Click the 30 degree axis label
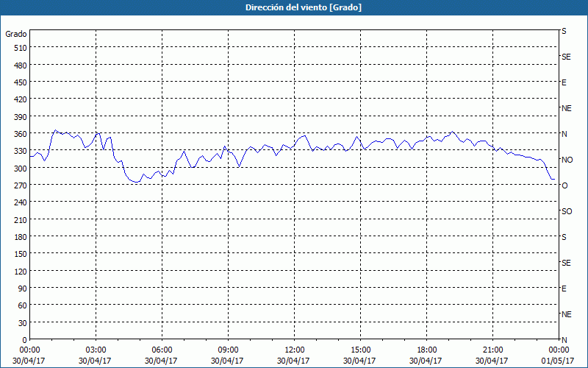The image size is (588, 368). [23, 323]
